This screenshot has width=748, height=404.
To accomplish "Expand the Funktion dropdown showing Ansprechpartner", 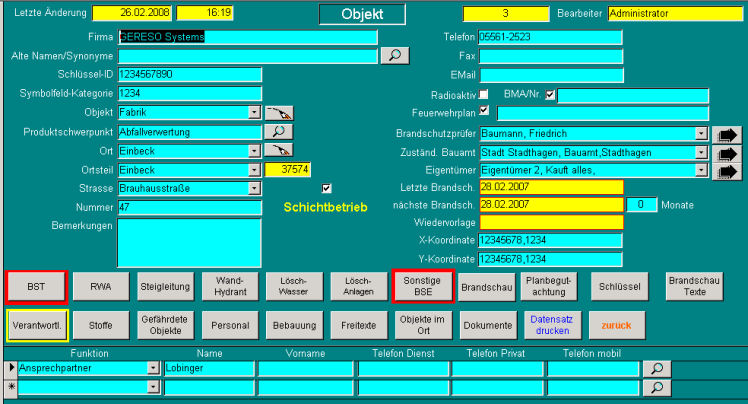I will click(153, 369).
